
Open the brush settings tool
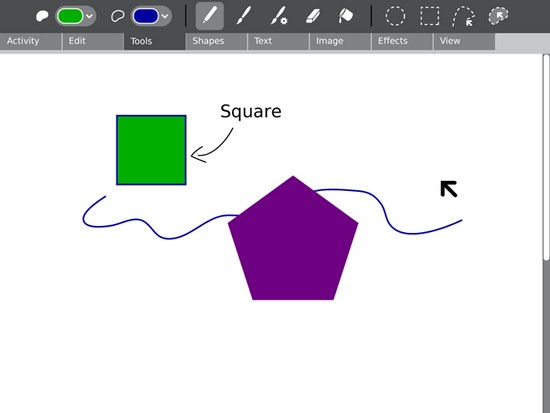(279, 16)
